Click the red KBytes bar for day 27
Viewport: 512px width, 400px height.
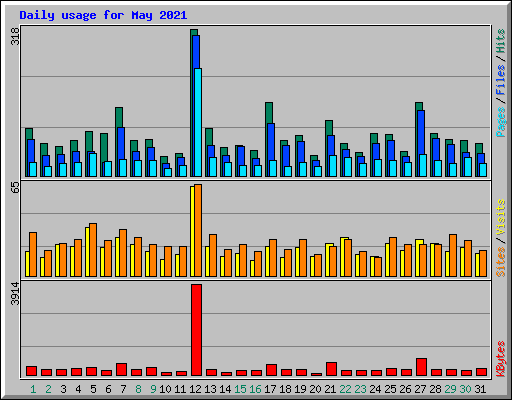[x=421, y=367]
